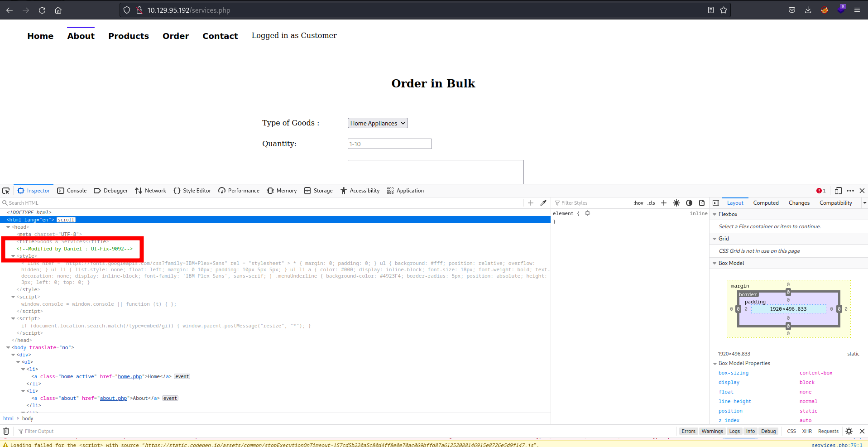Click the scroll badge on html node

tap(66, 220)
